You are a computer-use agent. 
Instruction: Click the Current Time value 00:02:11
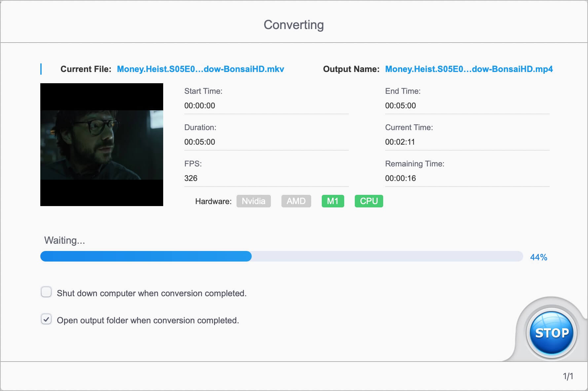coord(400,142)
